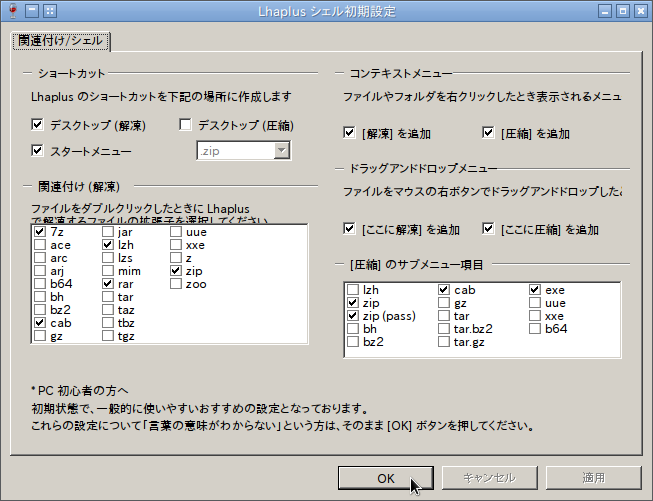Check bh in association list
Viewport: 653px width, 501px height.
(40, 297)
